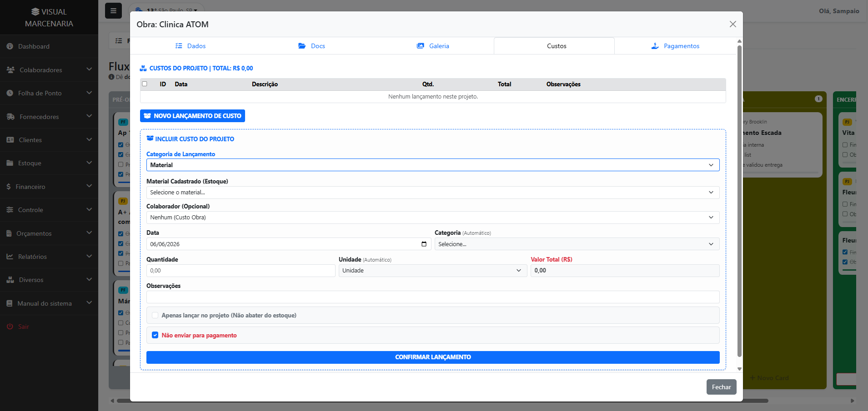Open the Material Cadastrado (Estoque) dropdown
The width and height of the screenshot is (868, 411).
coord(433,193)
